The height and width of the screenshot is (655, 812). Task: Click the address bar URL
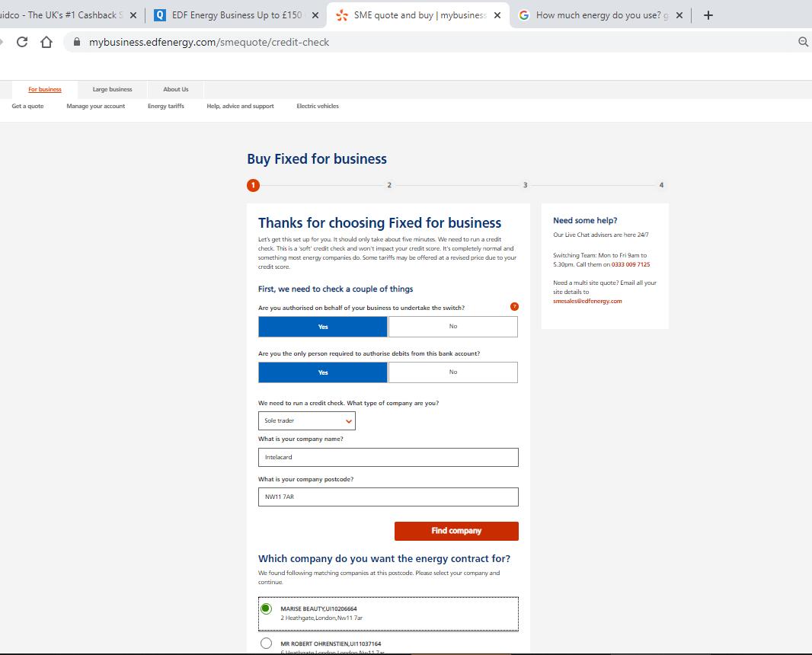click(209, 43)
